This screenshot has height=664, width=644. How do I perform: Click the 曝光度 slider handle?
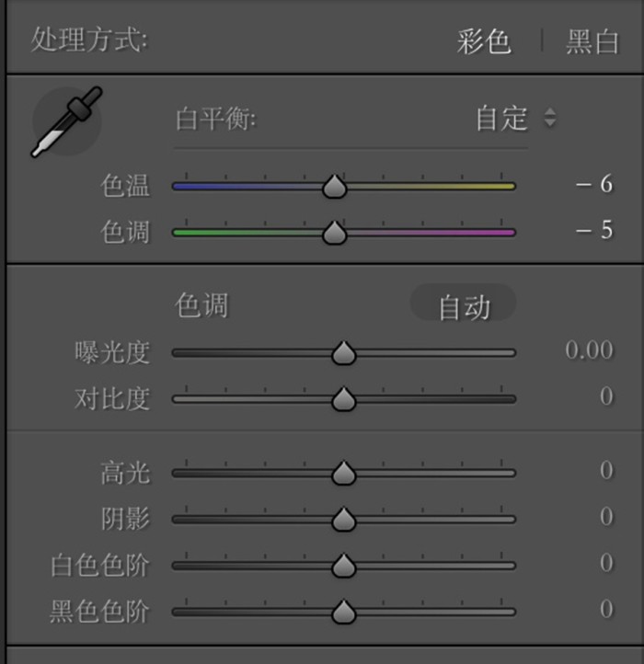(x=343, y=353)
